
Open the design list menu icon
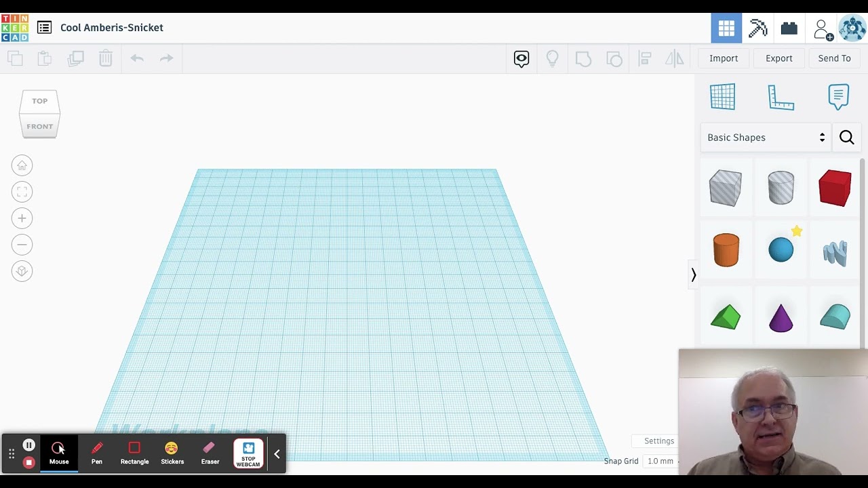click(x=44, y=28)
